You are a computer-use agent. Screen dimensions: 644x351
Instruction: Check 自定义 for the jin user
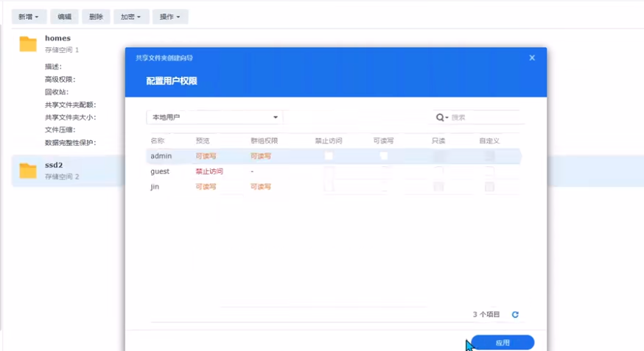(489, 187)
